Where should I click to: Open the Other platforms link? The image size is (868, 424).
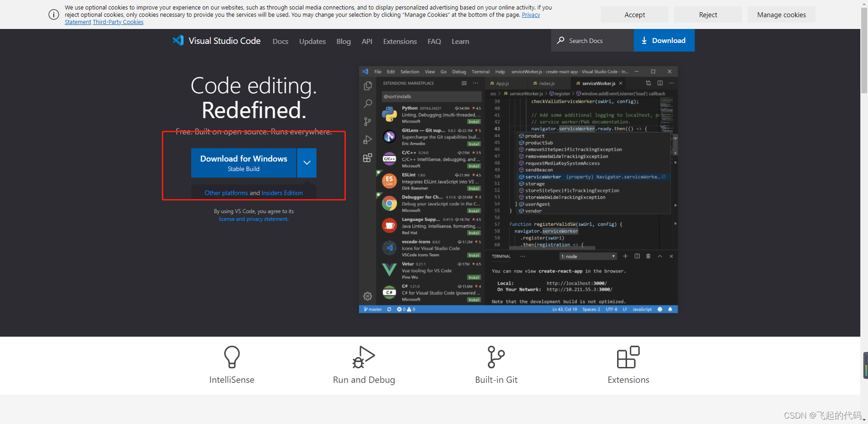[226, 193]
